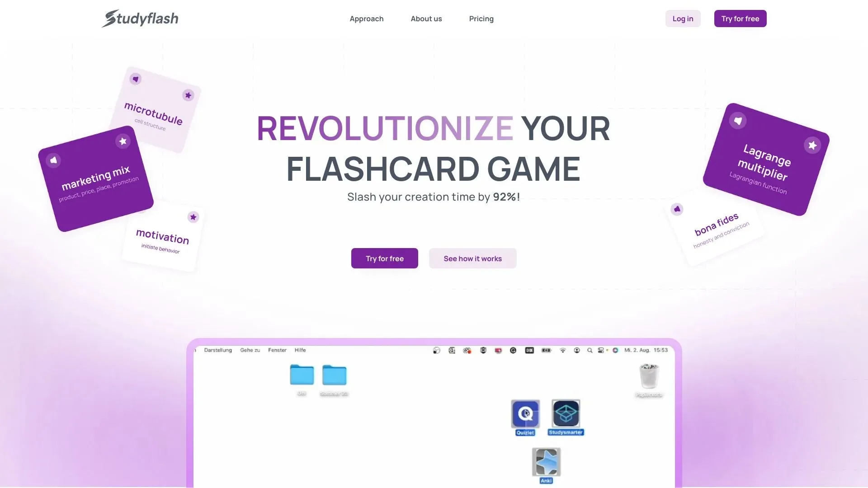Select the About us nav link
This screenshot has width=868, height=488.
[426, 19]
